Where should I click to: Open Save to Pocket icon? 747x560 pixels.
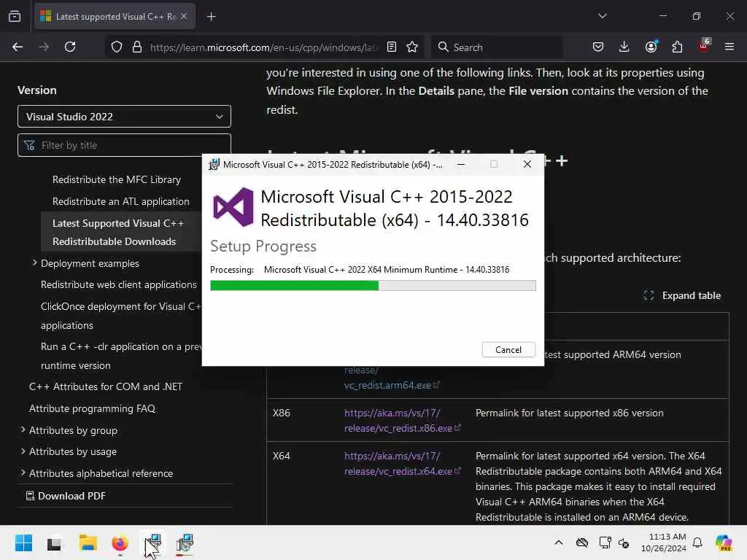(x=598, y=47)
